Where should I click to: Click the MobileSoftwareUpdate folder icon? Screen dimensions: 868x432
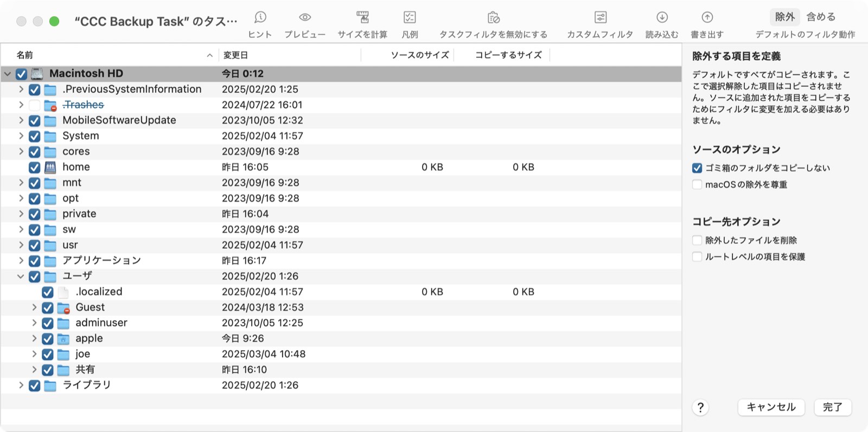pyautogui.click(x=50, y=121)
